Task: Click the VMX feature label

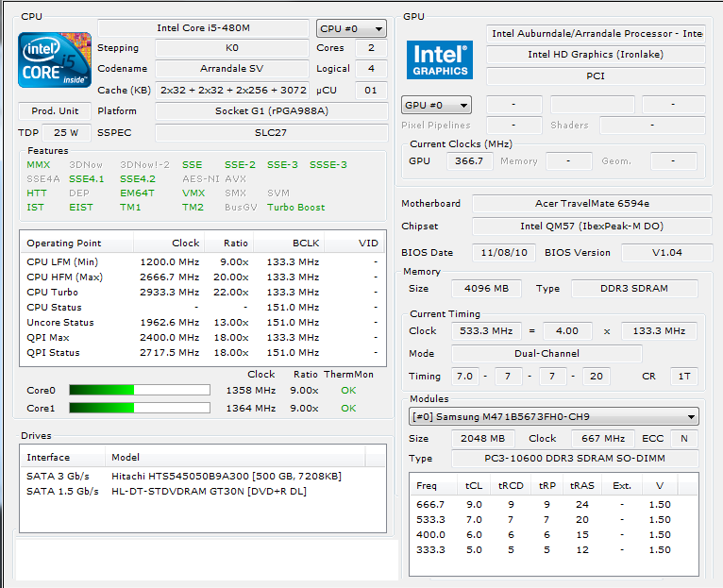Action: click(193, 193)
